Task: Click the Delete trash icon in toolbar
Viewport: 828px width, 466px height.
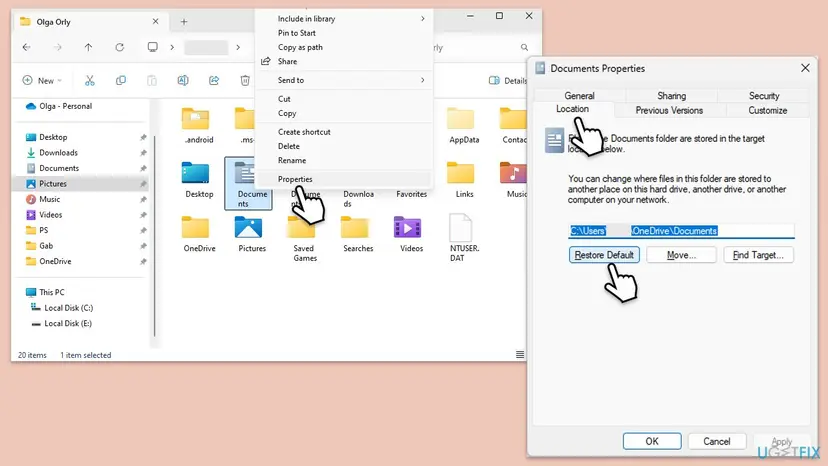Action: [x=245, y=80]
